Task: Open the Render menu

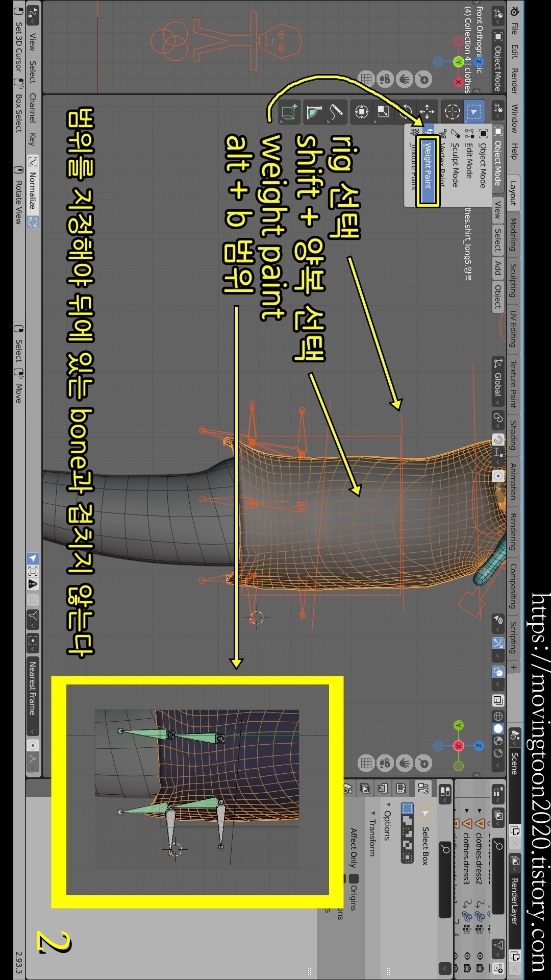Action: point(515,81)
